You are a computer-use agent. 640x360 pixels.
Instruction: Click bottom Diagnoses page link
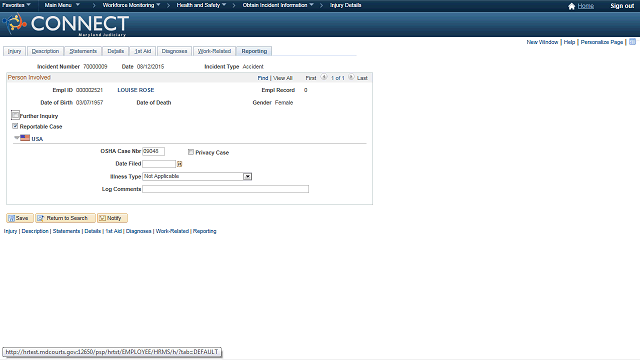pyautogui.click(x=138, y=231)
